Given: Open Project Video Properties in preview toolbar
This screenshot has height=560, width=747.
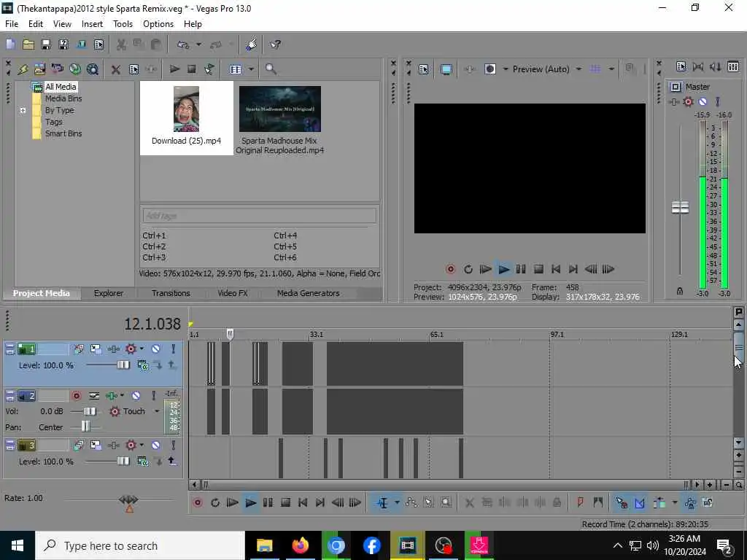Looking at the screenshot, I should click(424, 69).
